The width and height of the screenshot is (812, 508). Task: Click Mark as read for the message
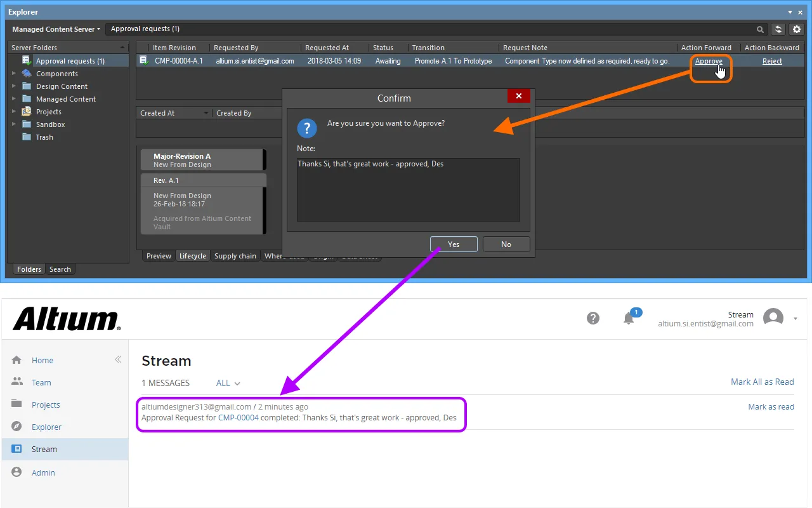pyautogui.click(x=771, y=407)
